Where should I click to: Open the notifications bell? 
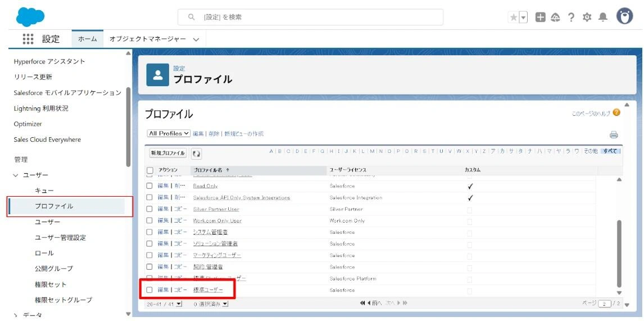pos(603,17)
